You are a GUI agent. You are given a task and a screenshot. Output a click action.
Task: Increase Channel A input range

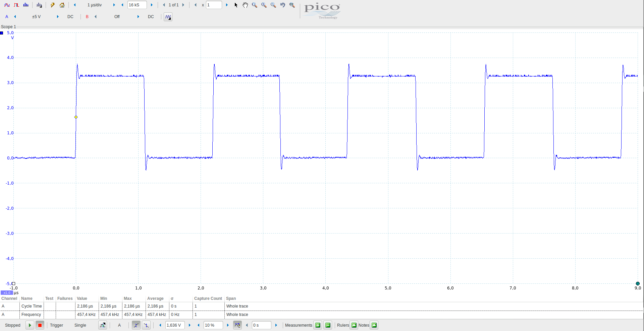point(58,17)
